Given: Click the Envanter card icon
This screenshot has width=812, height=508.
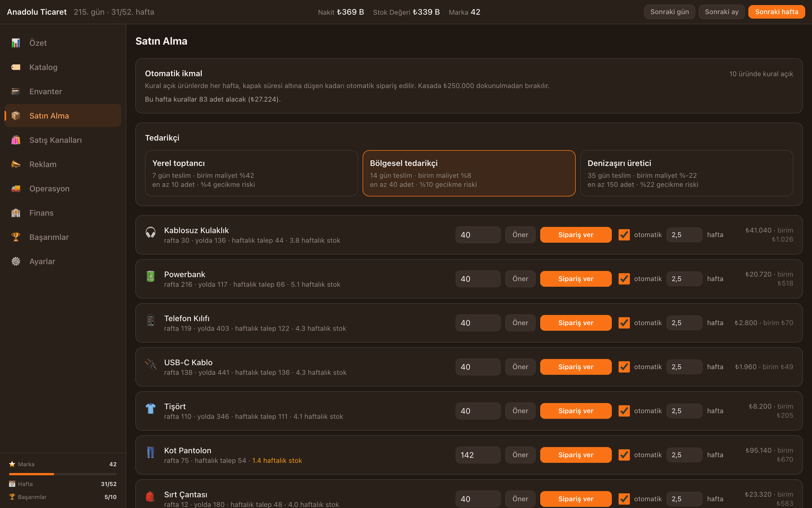Looking at the screenshot, I should [16, 91].
